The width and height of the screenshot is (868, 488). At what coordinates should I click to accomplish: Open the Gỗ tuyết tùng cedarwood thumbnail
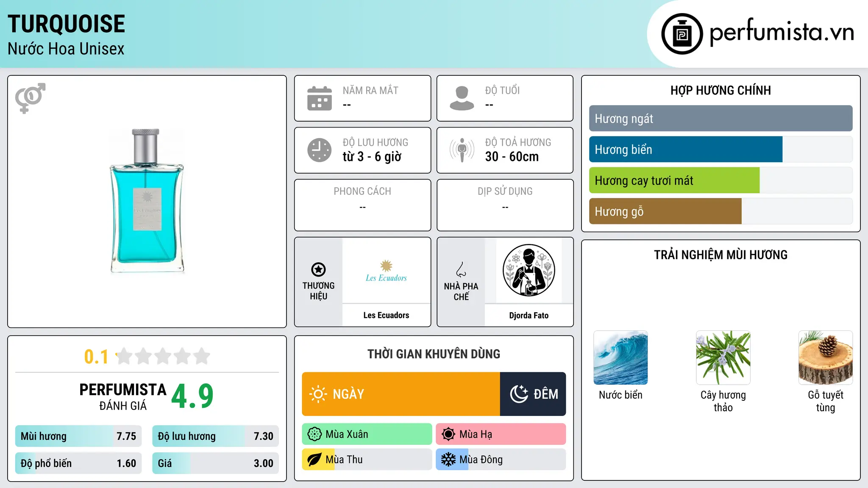click(826, 358)
